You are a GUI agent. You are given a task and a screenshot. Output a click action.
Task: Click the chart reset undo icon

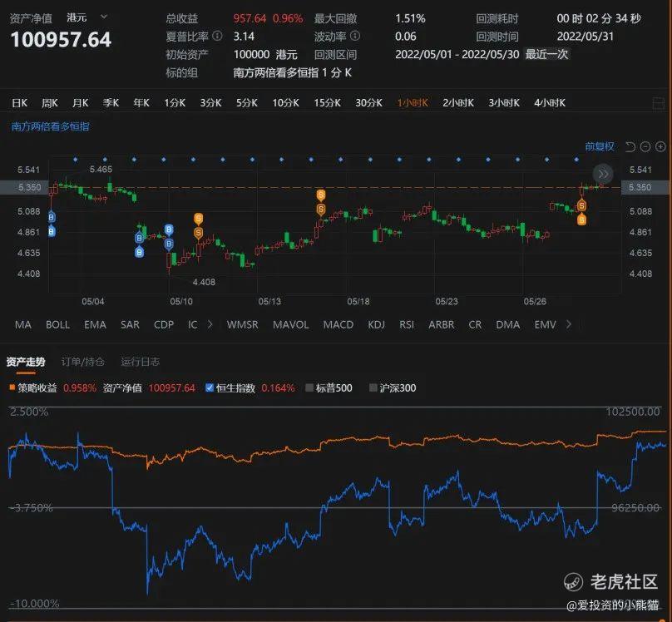coord(630,147)
